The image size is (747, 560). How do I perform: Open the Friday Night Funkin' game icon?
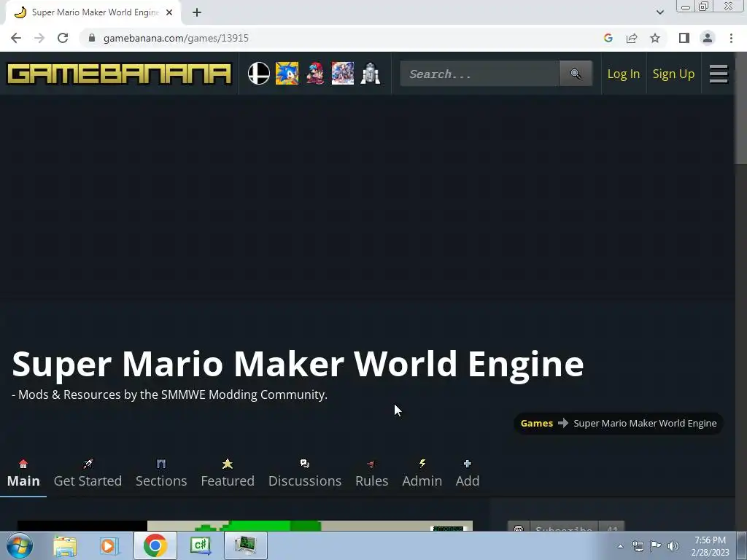[315, 74]
